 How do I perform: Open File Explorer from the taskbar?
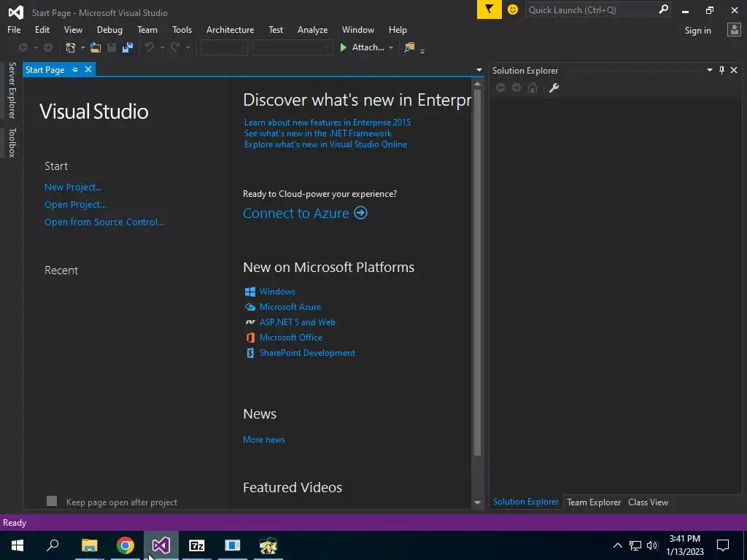click(90, 545)
